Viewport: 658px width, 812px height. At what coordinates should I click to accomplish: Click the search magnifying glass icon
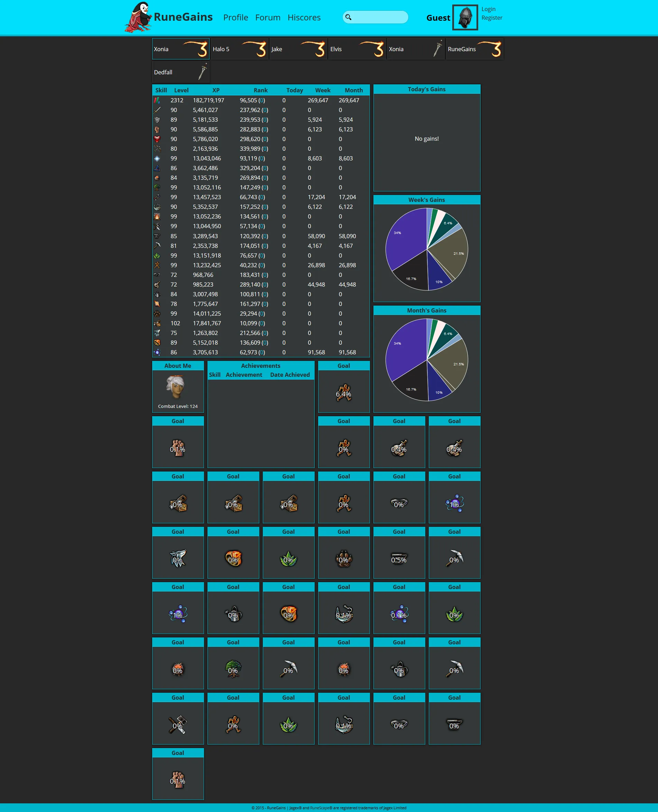348,17
